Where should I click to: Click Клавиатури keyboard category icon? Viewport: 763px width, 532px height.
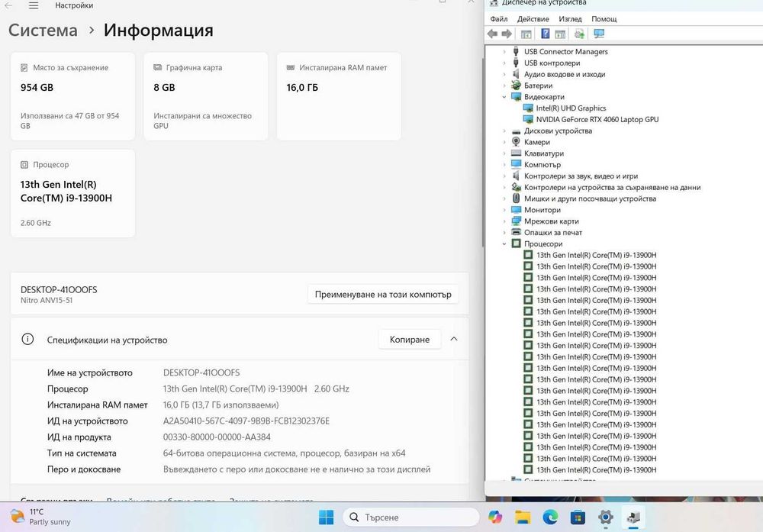(517, 153)
